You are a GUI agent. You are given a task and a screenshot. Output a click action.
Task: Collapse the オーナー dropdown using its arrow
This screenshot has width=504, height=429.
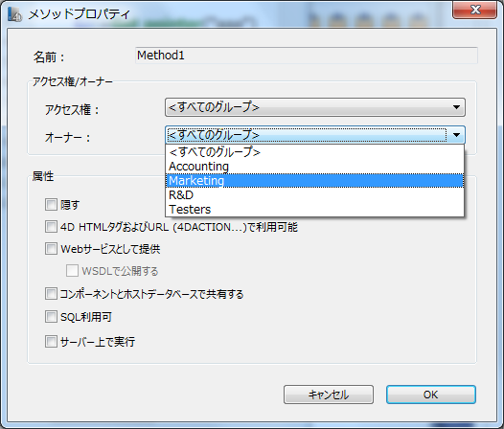click(x=456, y=135)
